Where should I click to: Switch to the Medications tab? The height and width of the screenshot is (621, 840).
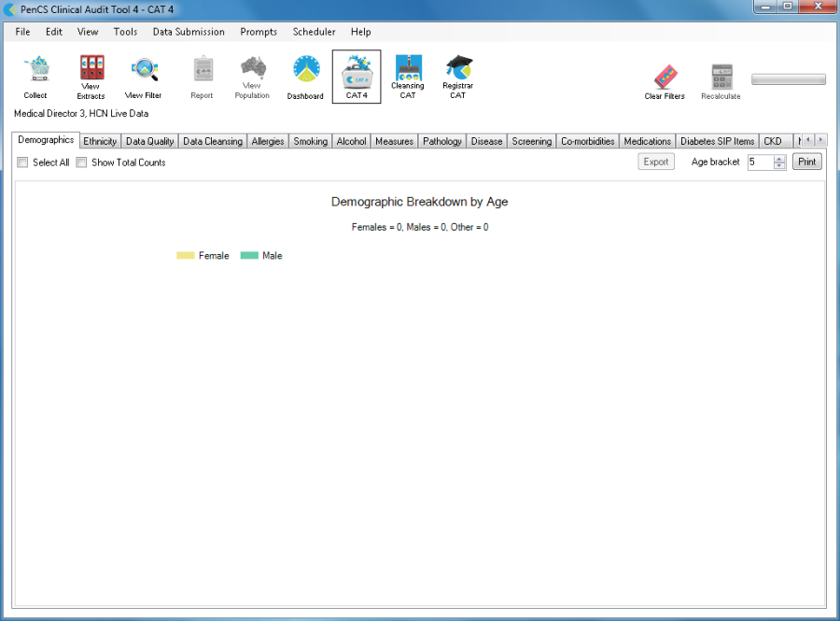click(x=648, y=141)
